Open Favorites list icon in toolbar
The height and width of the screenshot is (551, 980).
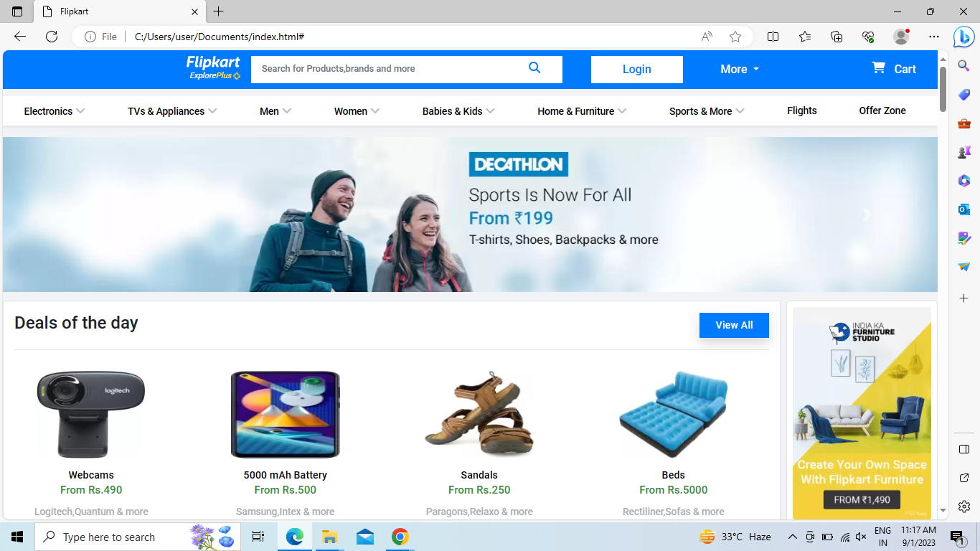[x=805, y=37]
